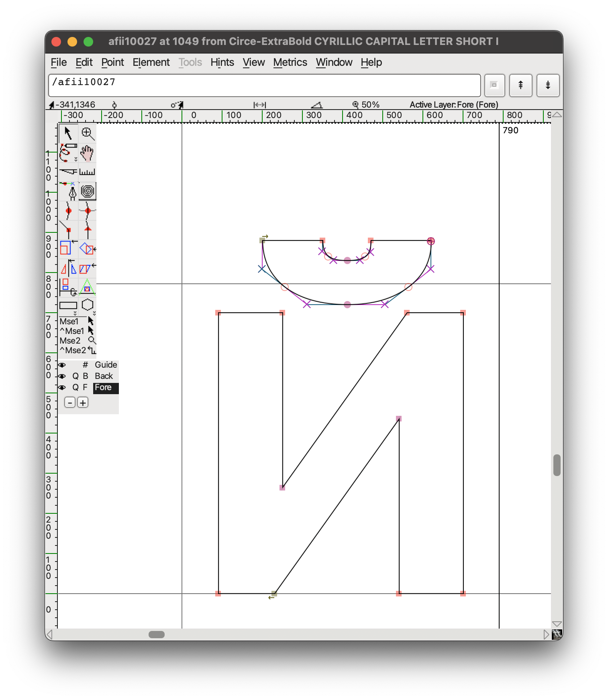Activate the Ruler measure tool
608x700 pixels.
(87, 172)
